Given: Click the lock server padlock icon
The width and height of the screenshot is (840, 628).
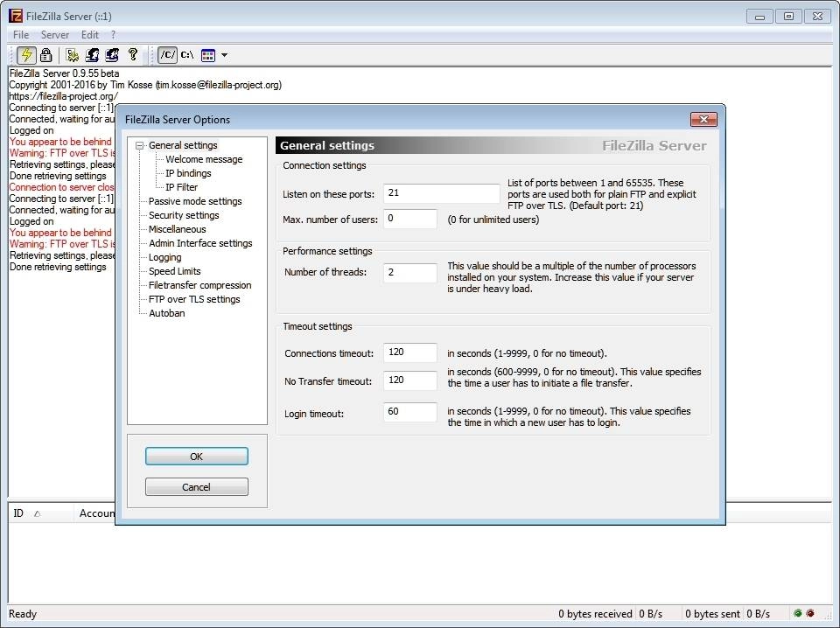Looking at the screenshot, I should (46, 54).
